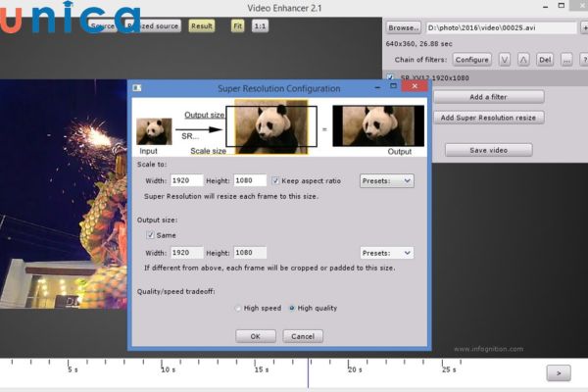Click the Input panda thumbnail
Image resolution: width=588 pixels, height=392 pixels.
tap(154, 130)
